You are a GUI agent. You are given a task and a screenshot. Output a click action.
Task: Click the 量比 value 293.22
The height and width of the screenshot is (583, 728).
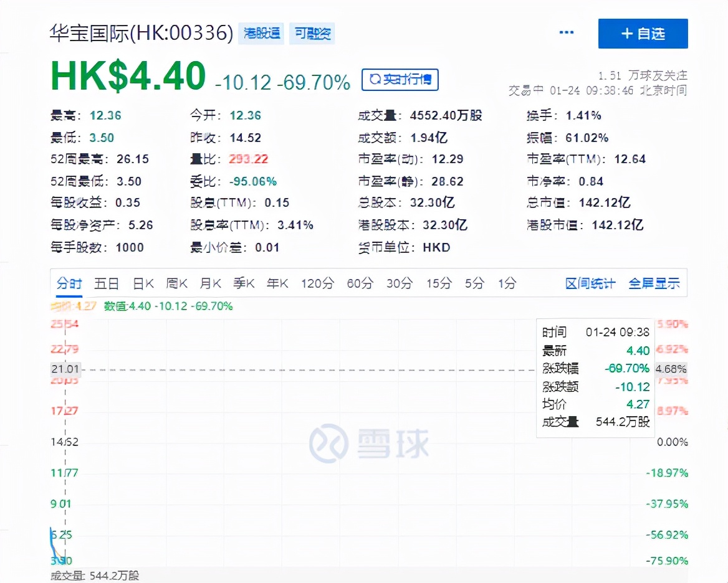tap(249, 159)
